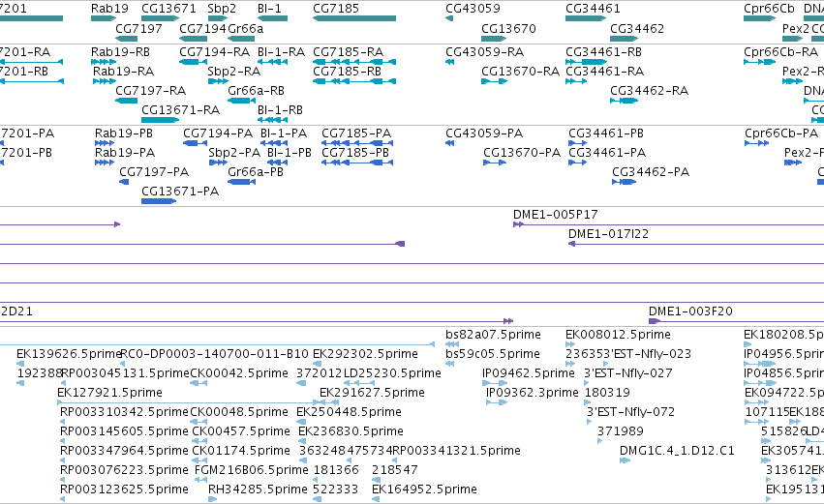This screenshot has width=824, height=504.
Task: Open EST EK127921.5prime
Action: click(x=109, y=393)
